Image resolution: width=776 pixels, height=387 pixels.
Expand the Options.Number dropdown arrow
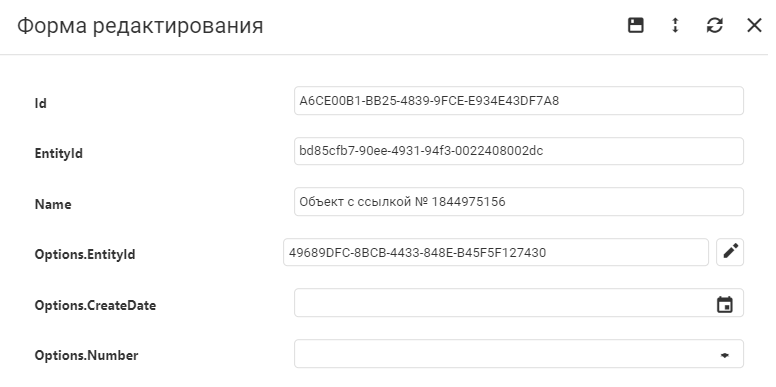click(x=725, y=355)
